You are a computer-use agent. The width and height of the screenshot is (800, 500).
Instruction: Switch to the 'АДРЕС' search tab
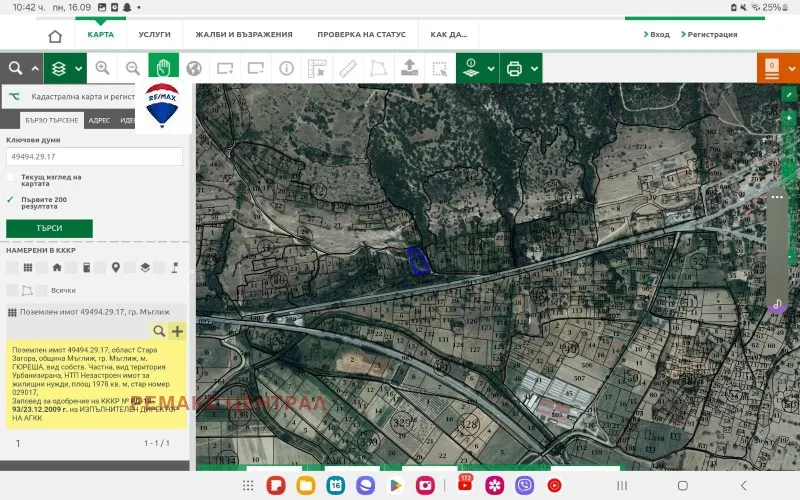pyautogui.click(x=99, y=120)
